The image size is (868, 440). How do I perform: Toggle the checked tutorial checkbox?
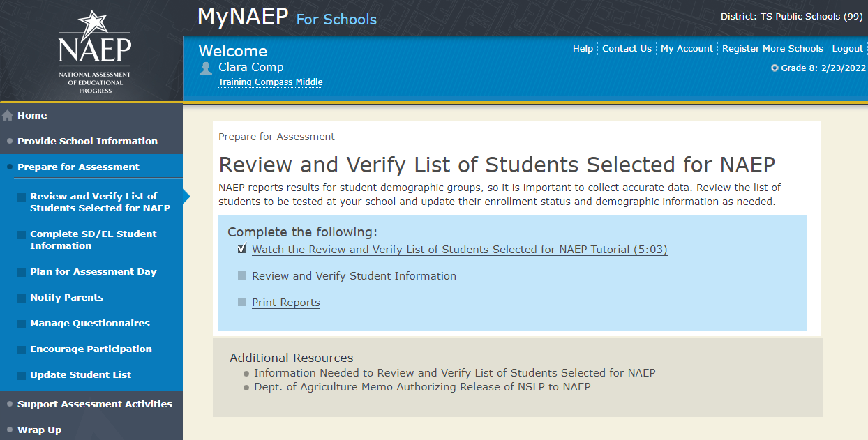click(x=242, y=249)
